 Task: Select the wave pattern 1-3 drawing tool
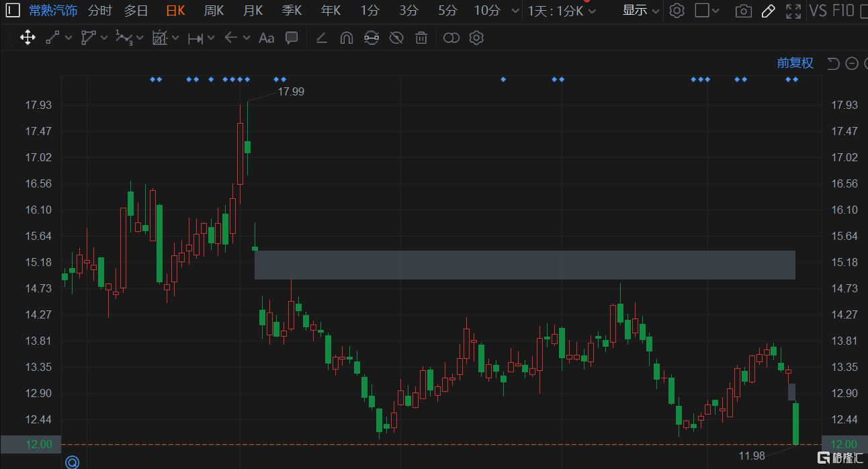(124, 38)
